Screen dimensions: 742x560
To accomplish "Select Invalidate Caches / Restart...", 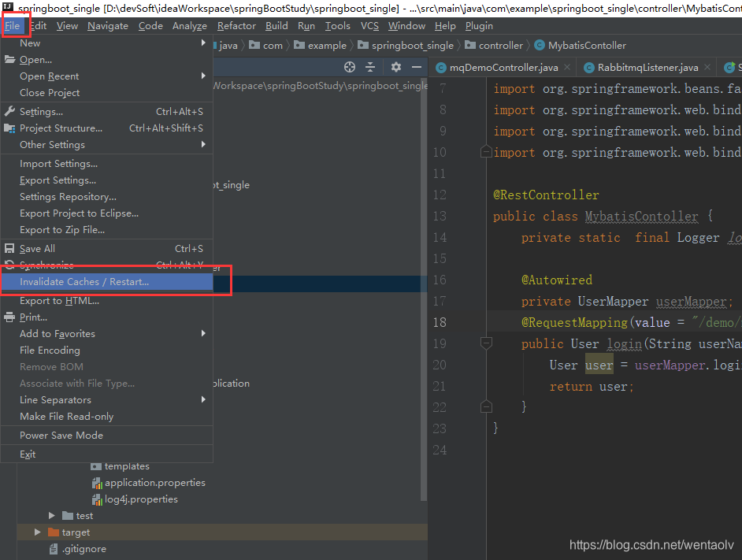I will [107, 282].
